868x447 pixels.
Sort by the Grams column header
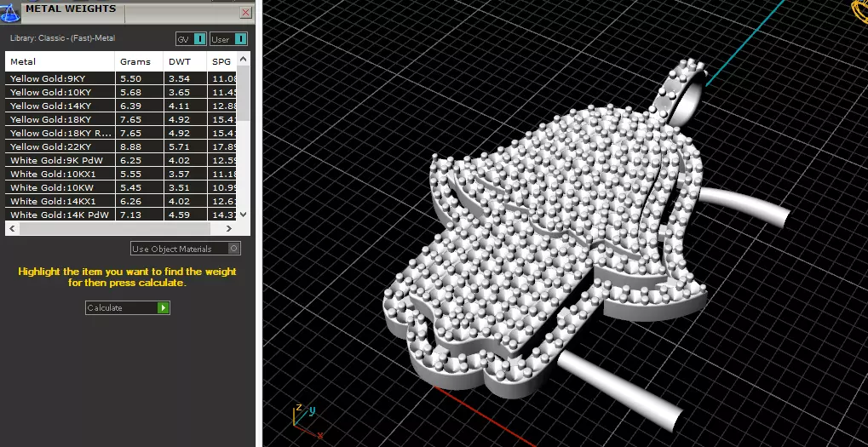pos(139,61)
